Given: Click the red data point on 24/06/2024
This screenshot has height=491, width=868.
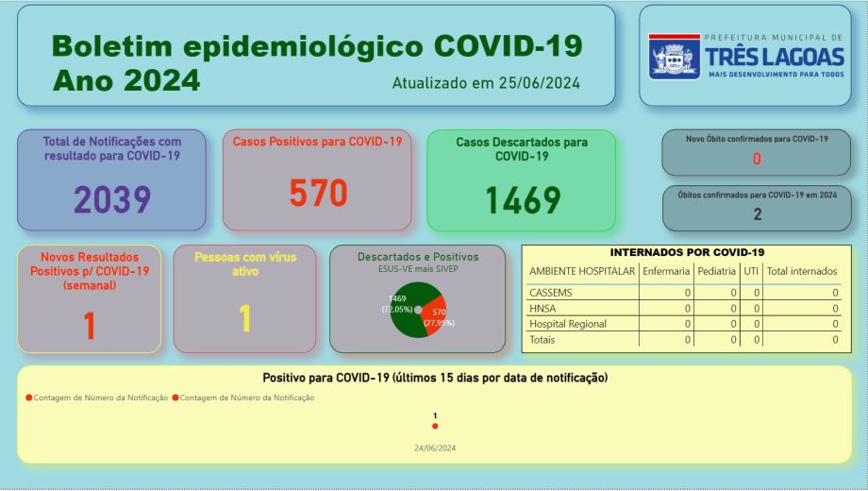Looking at the screenshot, I should pos(435,426).
